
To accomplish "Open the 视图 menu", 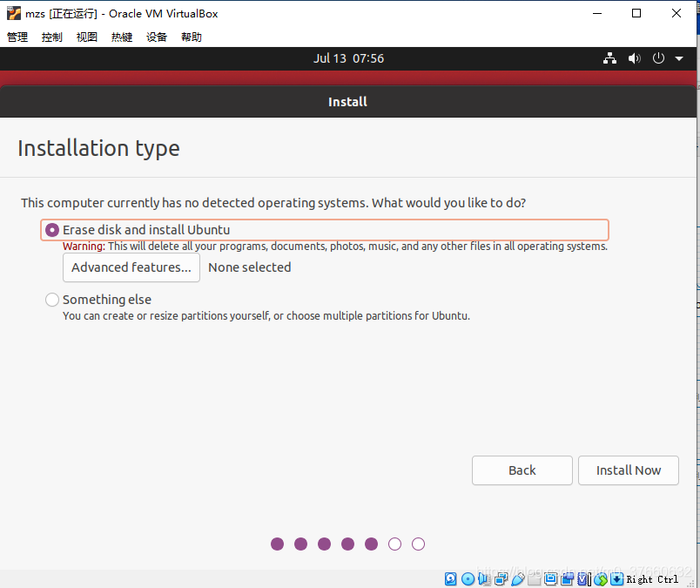I will [x=86, y=37].
